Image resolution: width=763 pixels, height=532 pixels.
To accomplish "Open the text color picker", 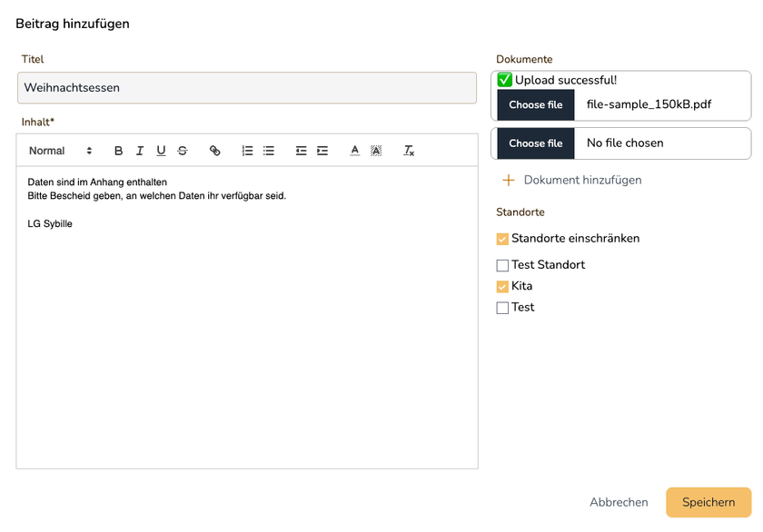I will pyautogui.click(x=354, y=151).
